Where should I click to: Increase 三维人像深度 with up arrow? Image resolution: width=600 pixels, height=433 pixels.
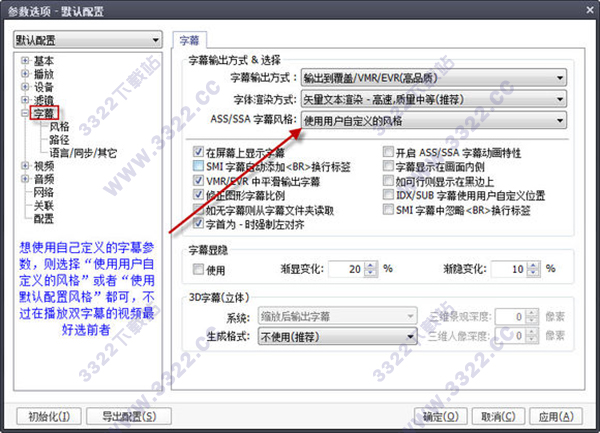click(x=532, y=332)
